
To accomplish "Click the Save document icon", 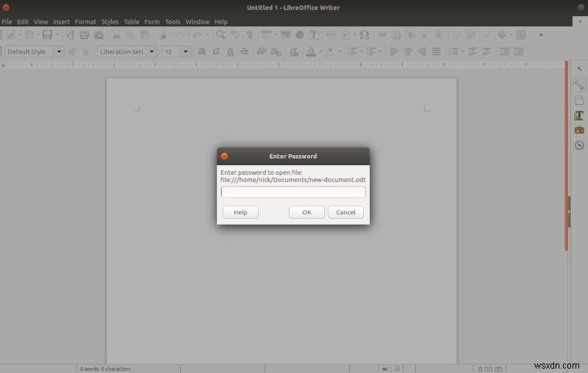I will pyautogui.click(x=47, y=35).
